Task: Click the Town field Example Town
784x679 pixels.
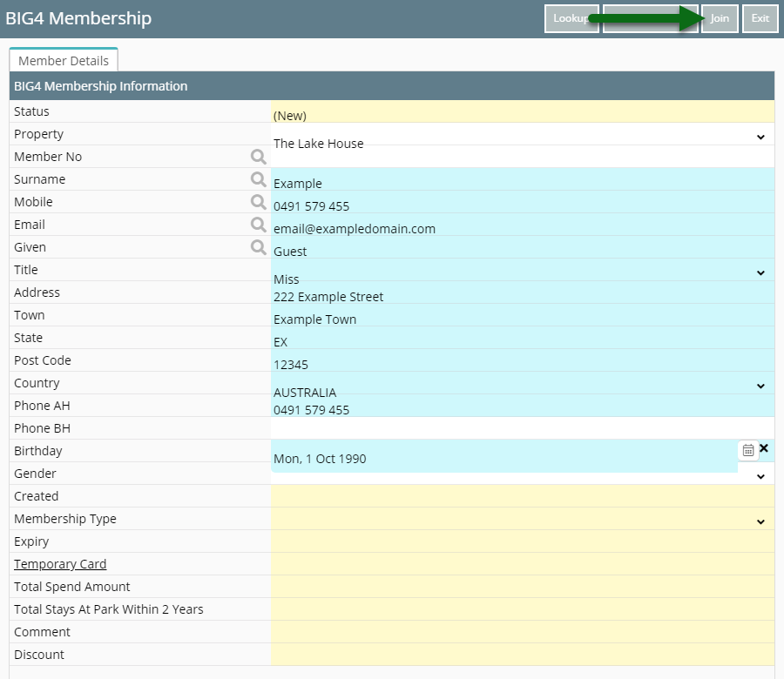Action: tap(523, 315)
